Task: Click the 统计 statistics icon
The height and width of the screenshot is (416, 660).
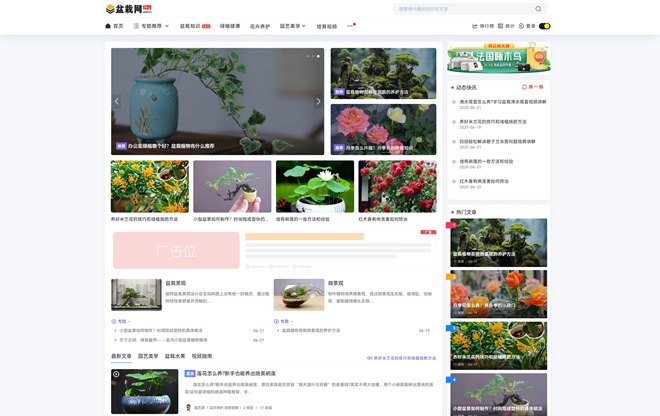Action: (500, 26)
